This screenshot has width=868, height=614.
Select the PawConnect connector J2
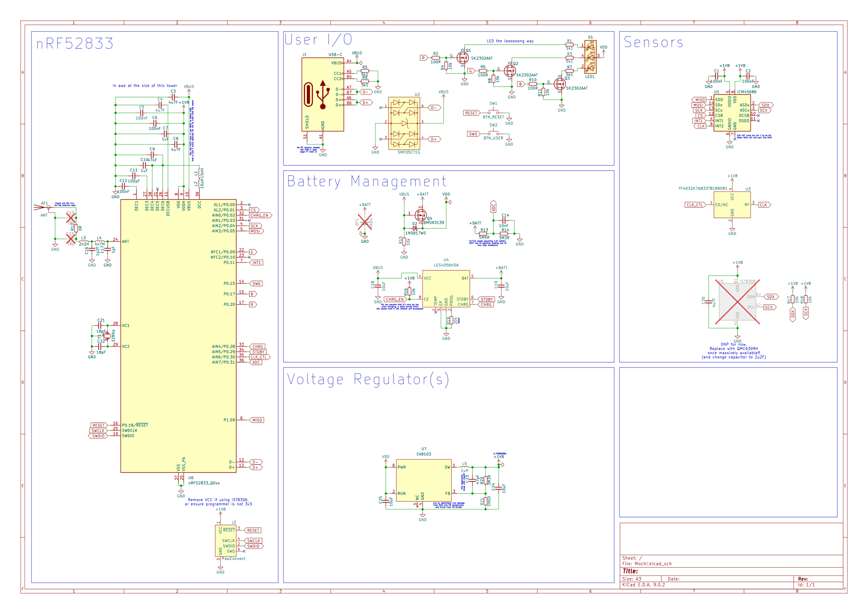click(x=226, y=540)
